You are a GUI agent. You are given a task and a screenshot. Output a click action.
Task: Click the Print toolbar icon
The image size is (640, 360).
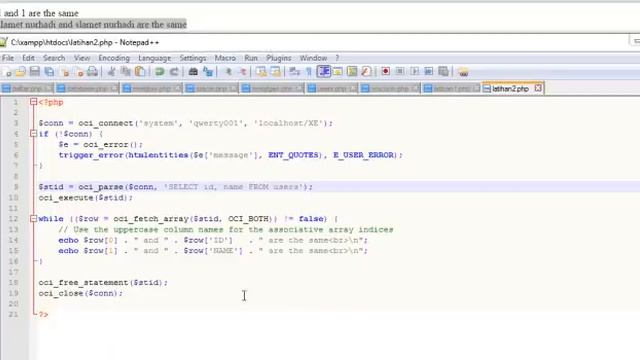tap(93, 72)
